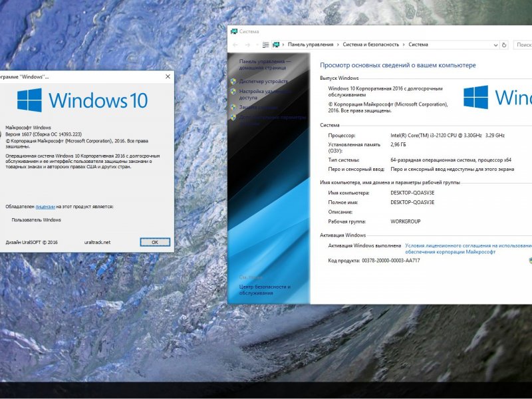532x399 pixels.
Task: Click Версия 1607 build line in About dialog
Action: point(43,134)
